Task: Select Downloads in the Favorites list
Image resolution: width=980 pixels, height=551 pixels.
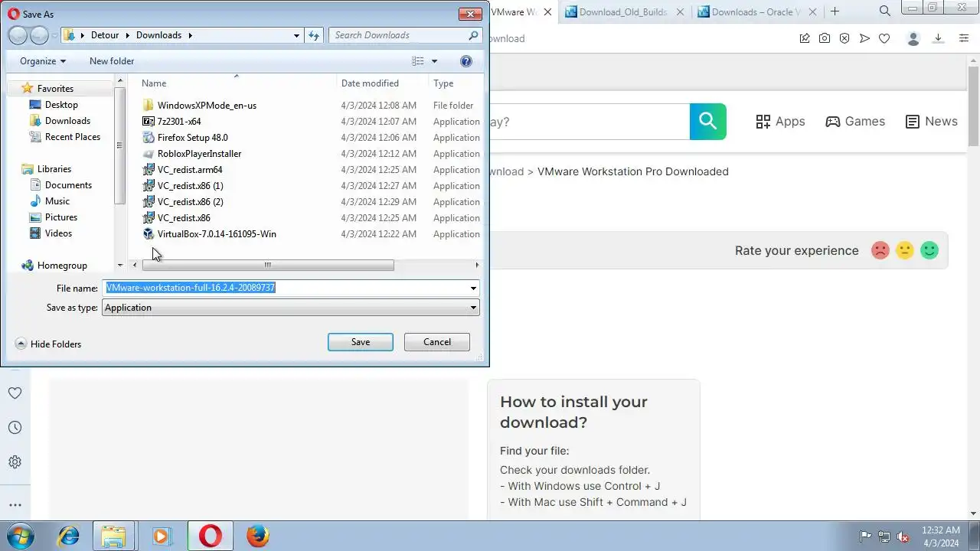Action: 67,121
